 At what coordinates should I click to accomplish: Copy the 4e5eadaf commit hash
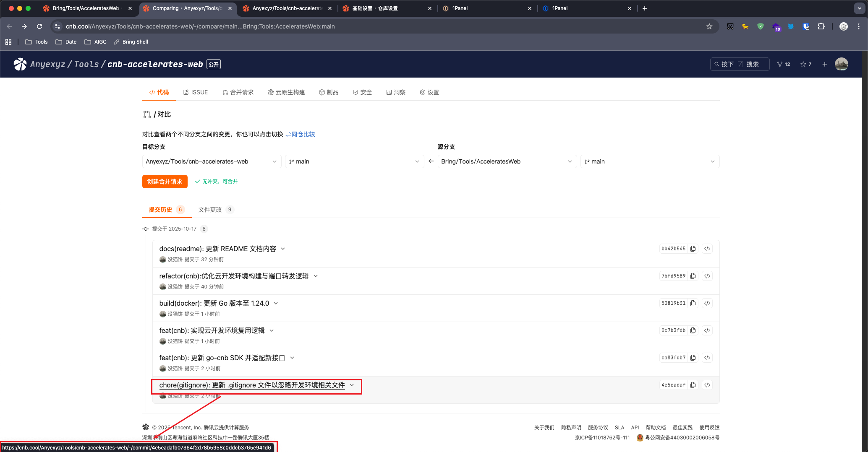693,384
